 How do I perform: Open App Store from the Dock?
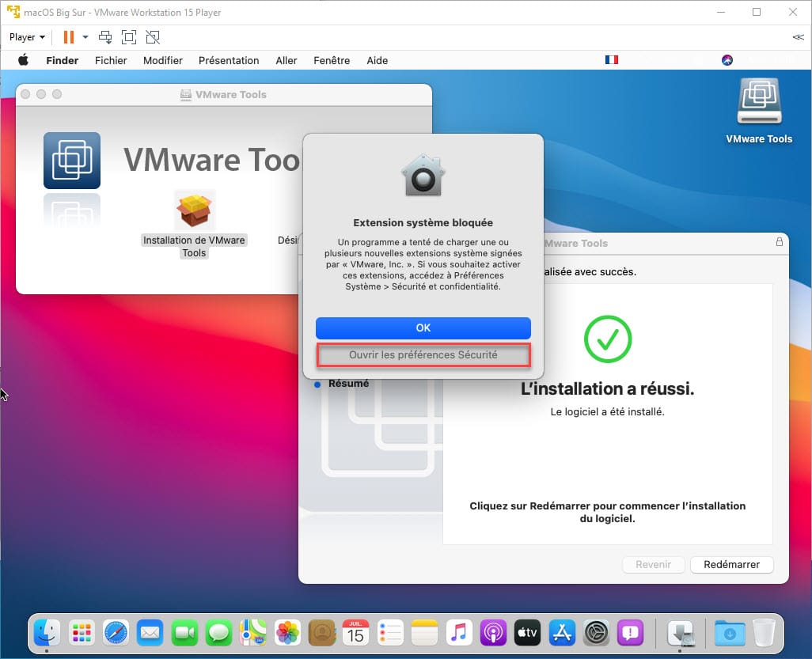click(x=562, y=633)
